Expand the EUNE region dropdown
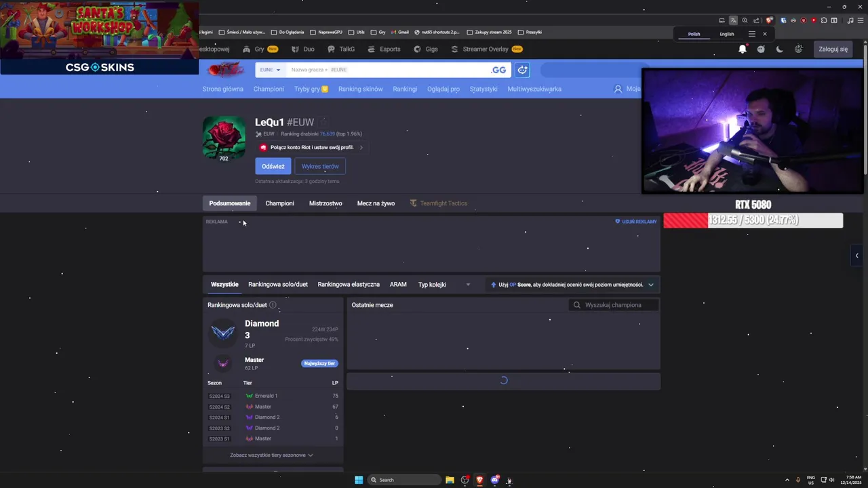Screen dimensions: 868x488 [270, 70]
